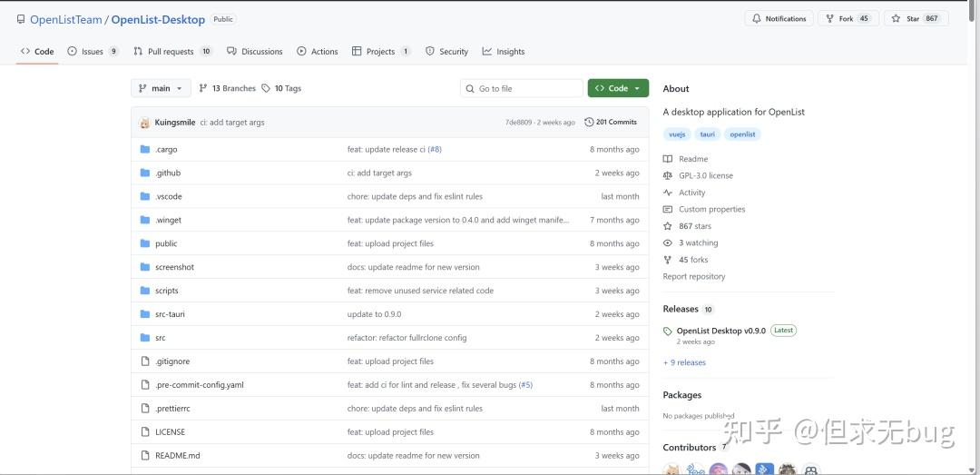Click the Contributors heading link

click(690, 448)
